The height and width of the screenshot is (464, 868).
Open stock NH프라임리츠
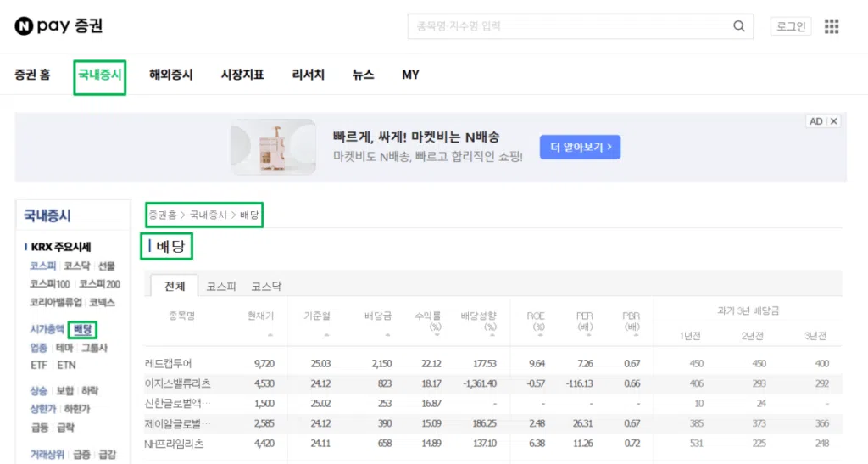[x=174, y=444]
